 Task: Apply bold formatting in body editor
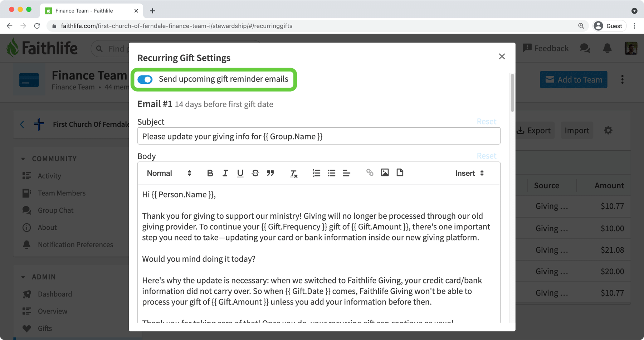[x=210, y=173]
